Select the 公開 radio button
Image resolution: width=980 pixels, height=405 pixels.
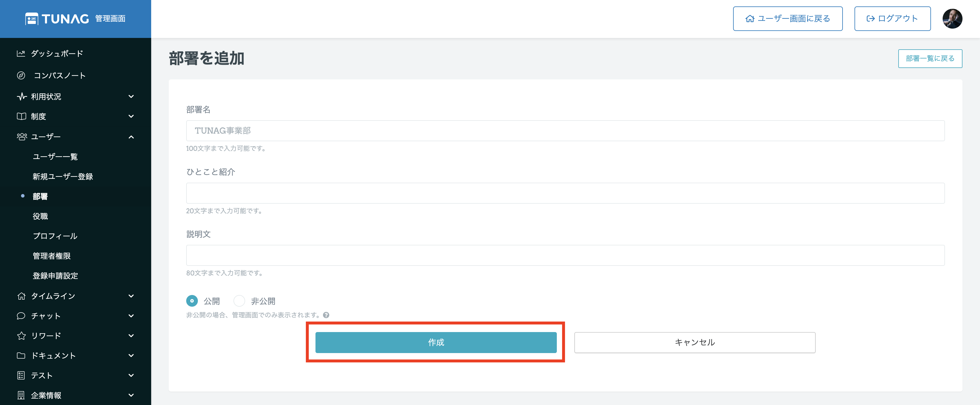click(192, 301)
